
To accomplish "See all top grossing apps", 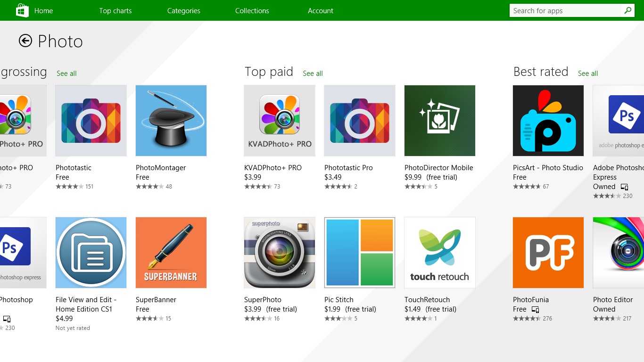I will [x=66, y=74].
